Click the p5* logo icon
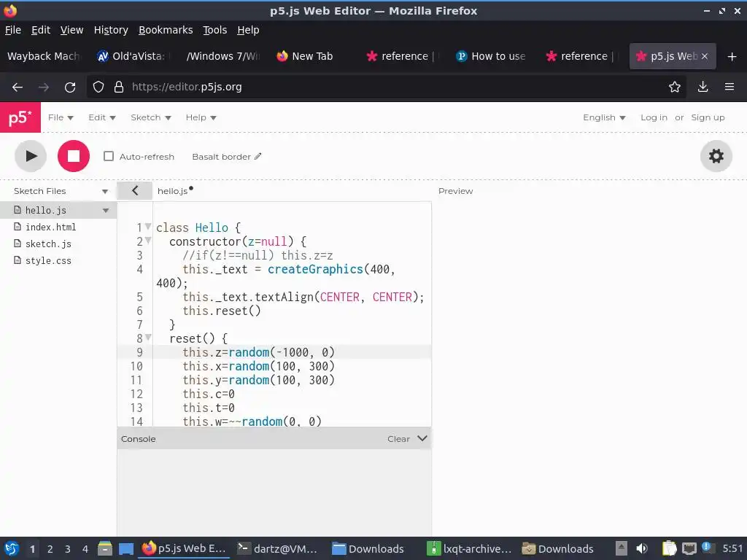 [20, 117]
